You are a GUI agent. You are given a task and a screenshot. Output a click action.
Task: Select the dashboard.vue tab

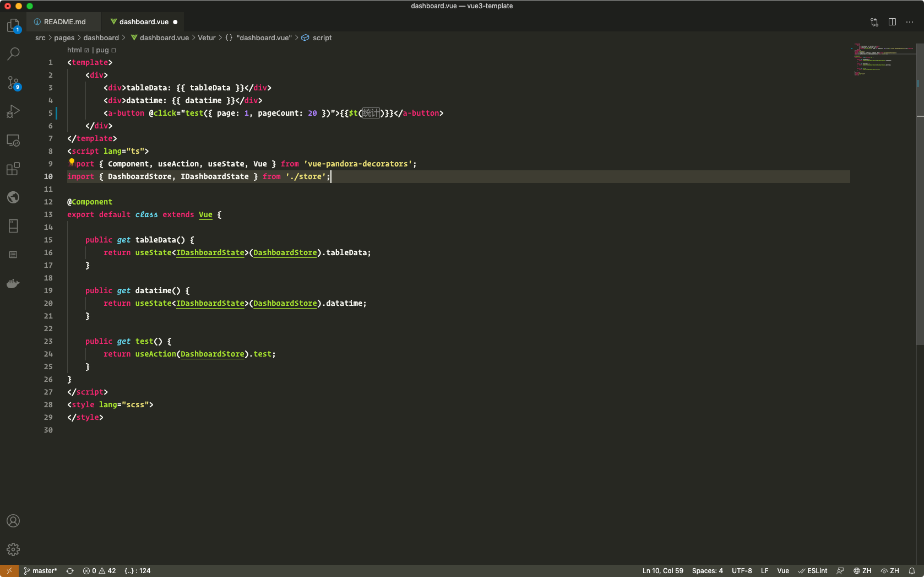coord(144,21)
